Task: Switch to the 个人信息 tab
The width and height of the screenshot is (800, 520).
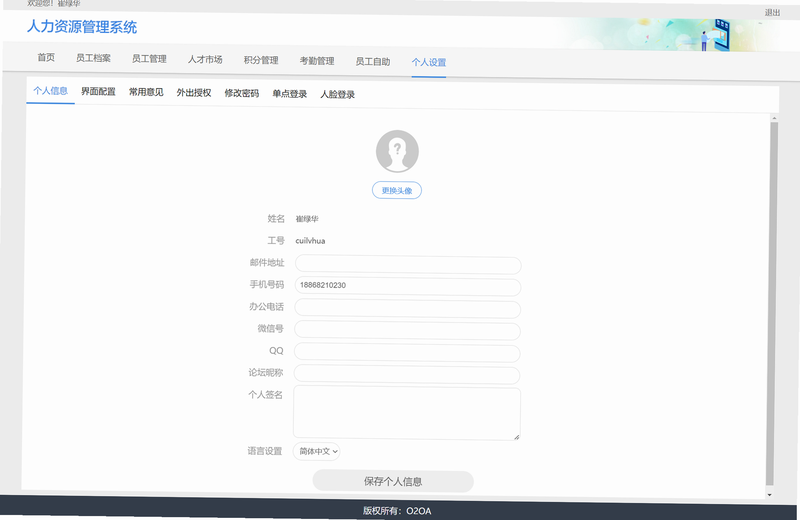Action: pyautogui.click(x=51, y=91)
